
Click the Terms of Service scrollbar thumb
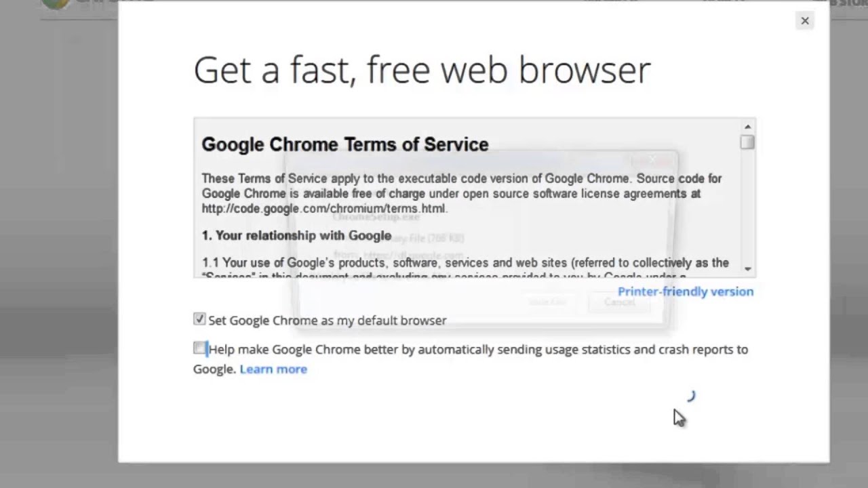tap(747, 142)
